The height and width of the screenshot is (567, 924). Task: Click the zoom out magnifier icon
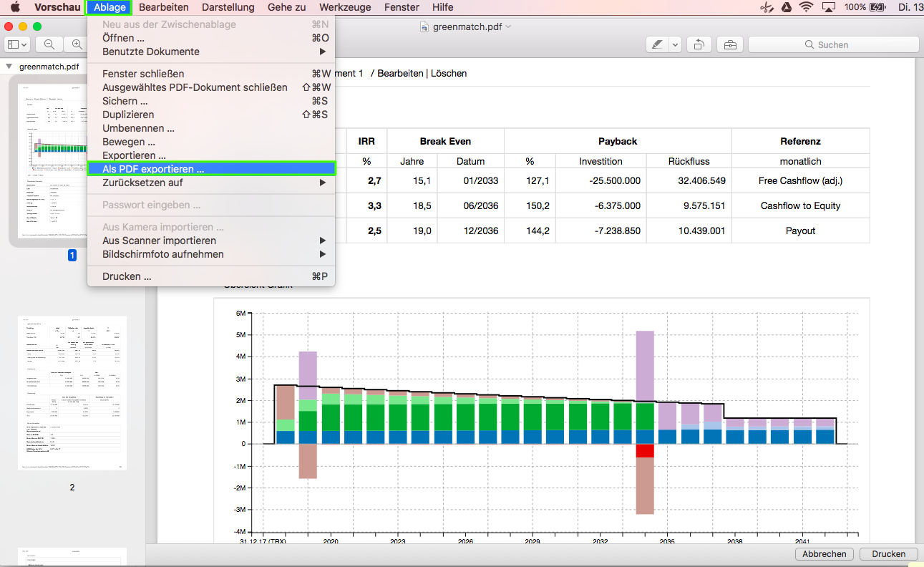[49, 44]
